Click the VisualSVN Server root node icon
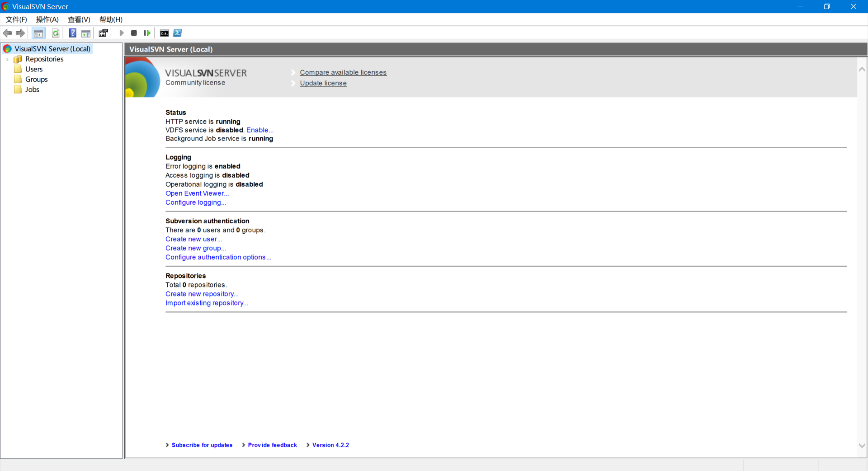 pyautogui.click(x=7, y=49)
